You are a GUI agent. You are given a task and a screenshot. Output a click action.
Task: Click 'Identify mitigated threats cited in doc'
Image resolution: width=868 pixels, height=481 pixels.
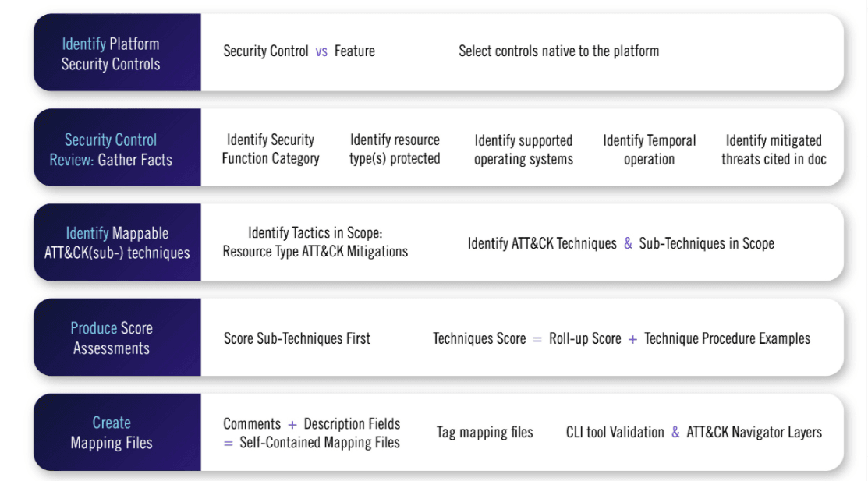click(x=774, y=150)
